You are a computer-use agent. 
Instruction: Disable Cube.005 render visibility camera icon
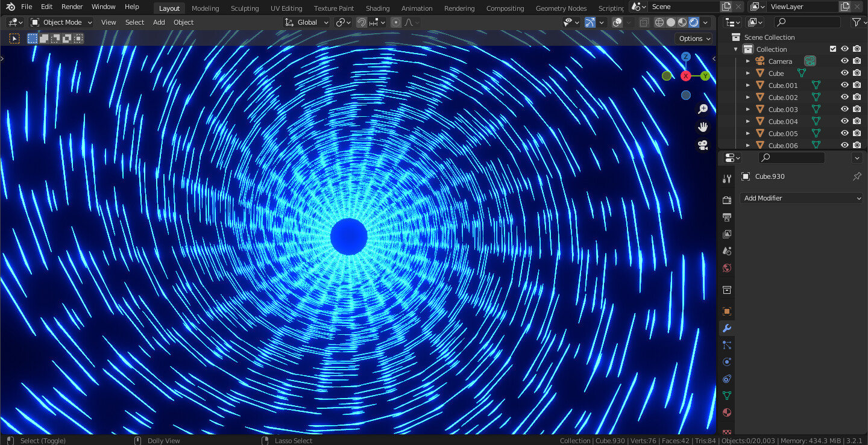pos(857,133)
